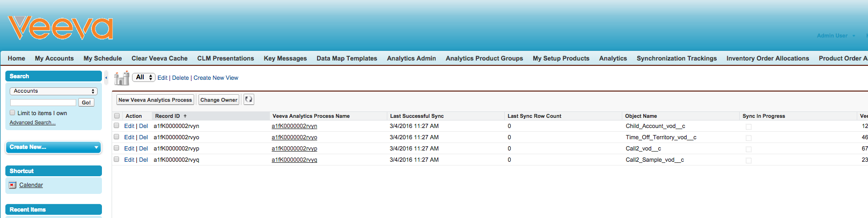Sort by the Record ID ascending arrow
868x218 pixels.
[185, 116]
